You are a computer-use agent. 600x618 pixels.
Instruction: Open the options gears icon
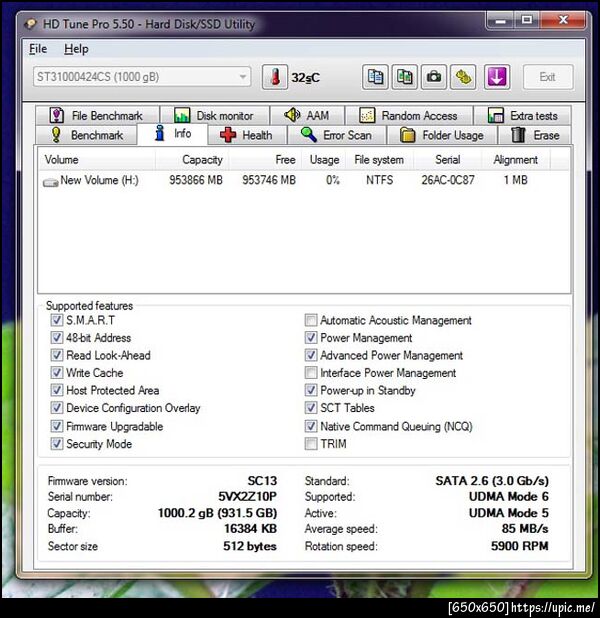[463, 77]
